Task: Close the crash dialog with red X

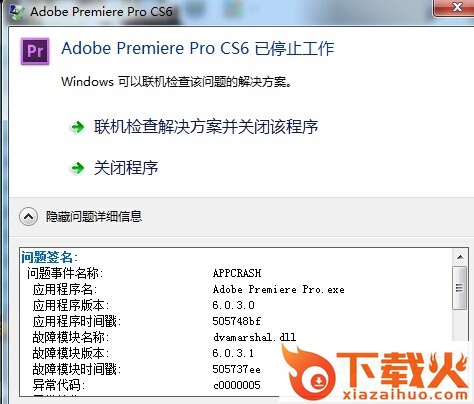Action: click(x=456, y=7)
